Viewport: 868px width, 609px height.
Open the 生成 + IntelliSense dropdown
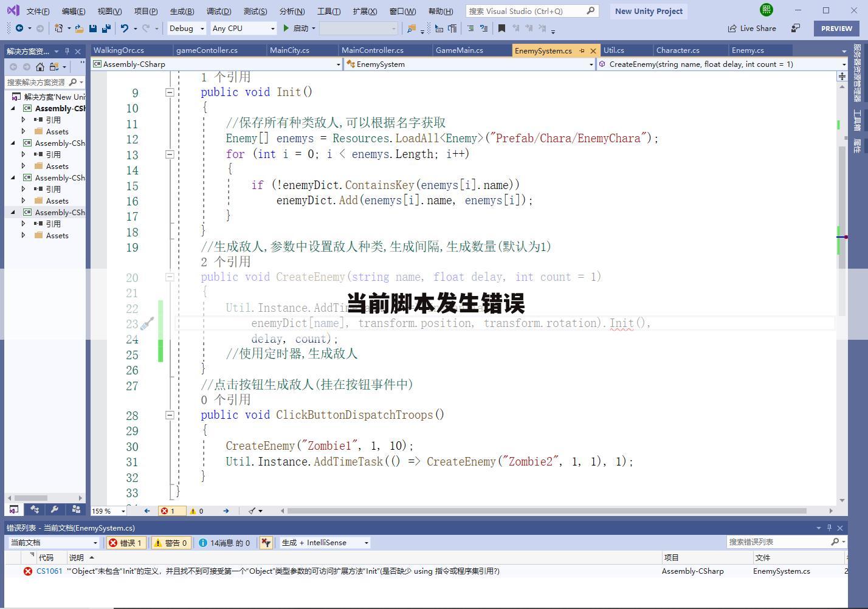pos(325,543)
